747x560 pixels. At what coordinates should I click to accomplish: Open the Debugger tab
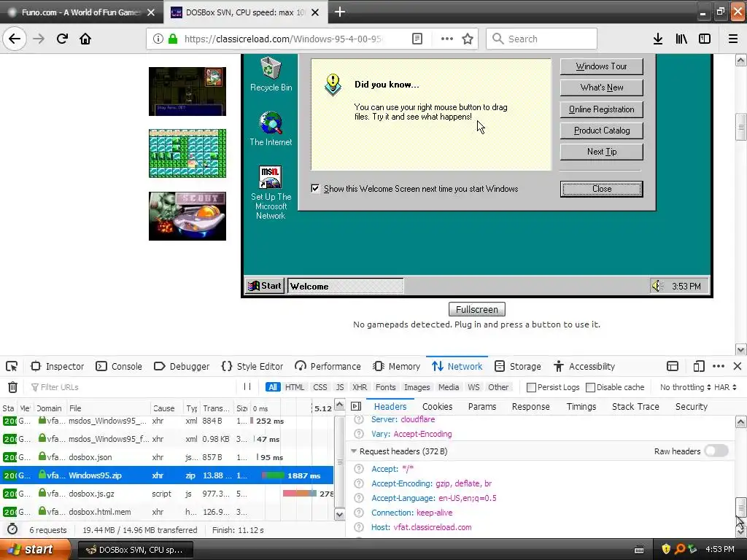coord(182,366)
